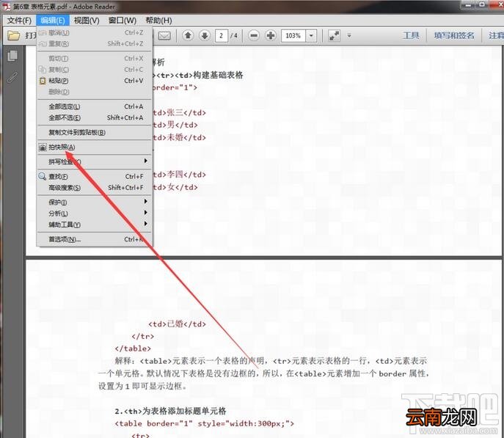Click the zoom out minus button
This screenshot has height=438, width=504.
[254, 35]
